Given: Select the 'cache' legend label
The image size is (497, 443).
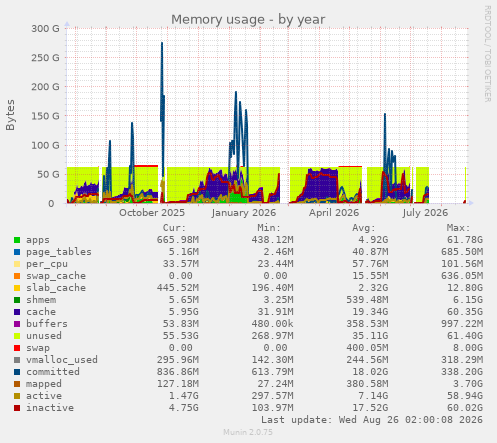Looking at the screenshot, I should pyautogui.click(x=41, y=312).
